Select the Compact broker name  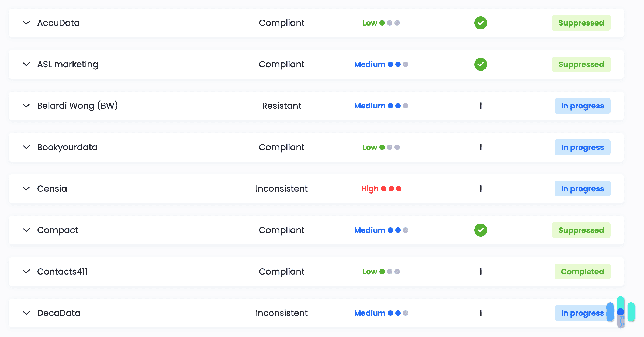(58, 230)
